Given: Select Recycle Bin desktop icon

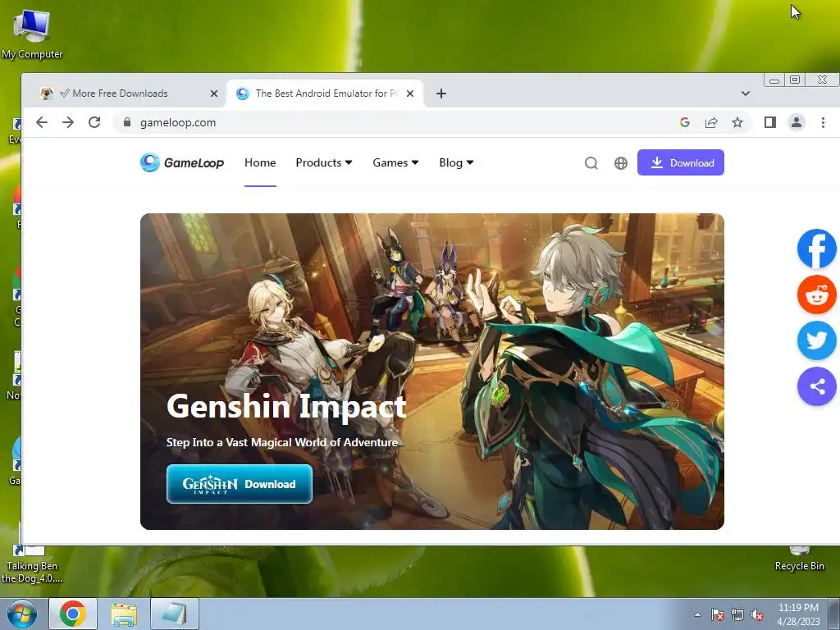Looking at the screenshot, I should click(x=799, y=559).
